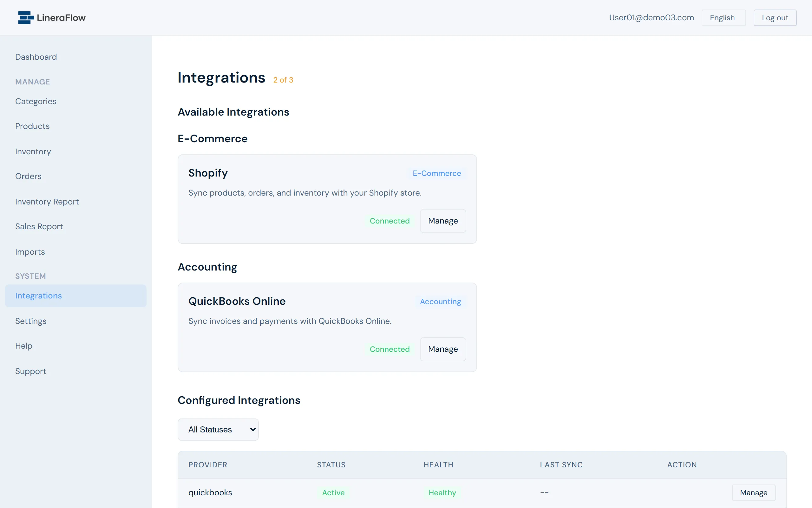Image resolution: width=812 pixels, height=508 pixels.
Task: Click Connected status on QuickBooks card
Action: pyautogui.click(x=389, y=349)
